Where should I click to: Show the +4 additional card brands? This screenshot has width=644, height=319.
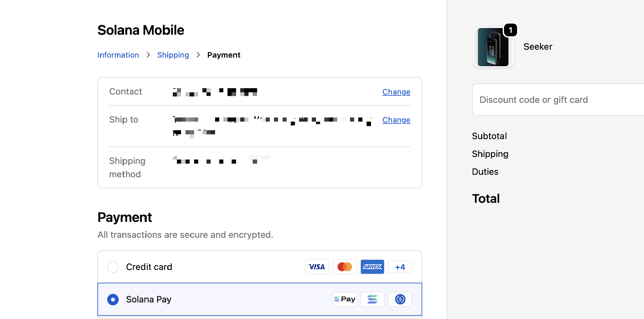(x=400, y=267)
